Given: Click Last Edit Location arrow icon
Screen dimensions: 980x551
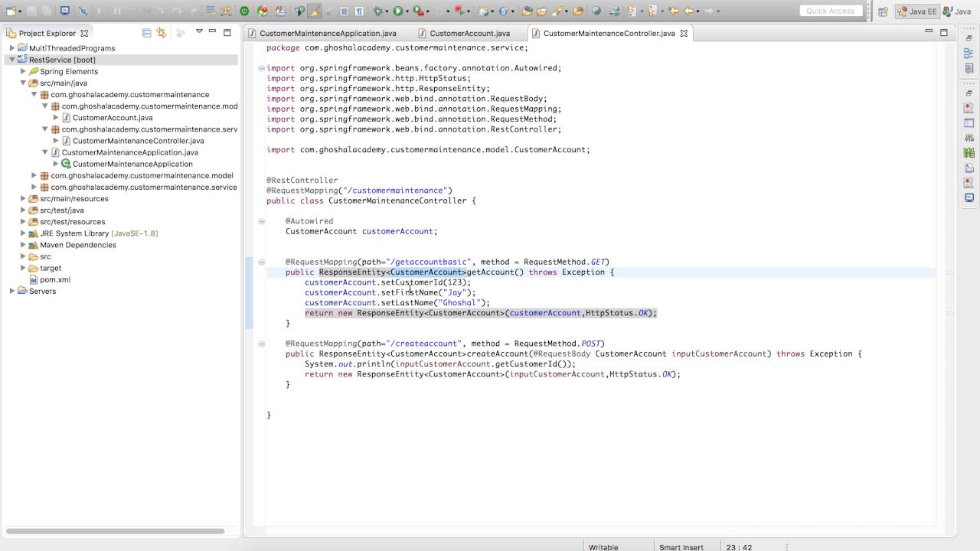Looking at the screenshot, I should 674,11.
